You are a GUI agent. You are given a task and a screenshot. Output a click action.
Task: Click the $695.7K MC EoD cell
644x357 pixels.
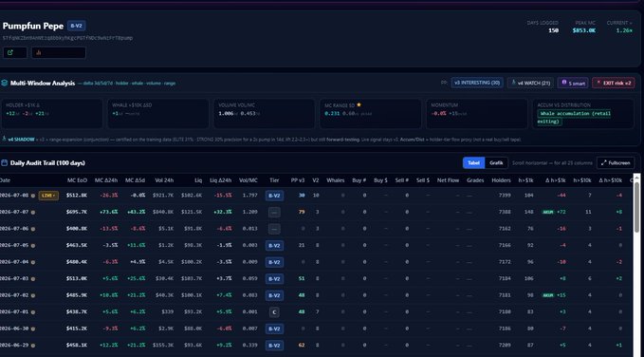click(x=77, y=213)
